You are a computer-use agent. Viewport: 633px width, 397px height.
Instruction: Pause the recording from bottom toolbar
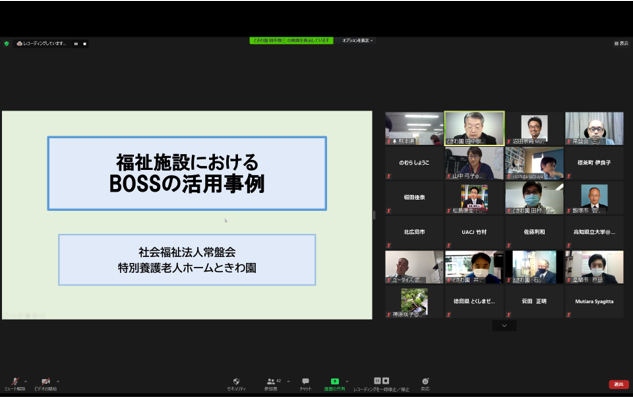[377, 380]
